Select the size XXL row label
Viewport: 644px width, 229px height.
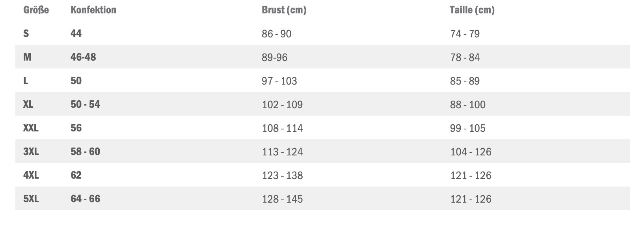[x=31, y=128]
